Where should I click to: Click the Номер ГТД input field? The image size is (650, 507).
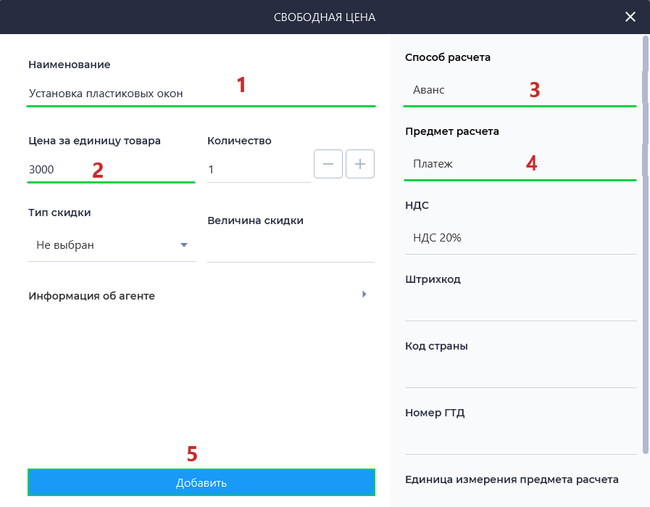pos(520,439)
